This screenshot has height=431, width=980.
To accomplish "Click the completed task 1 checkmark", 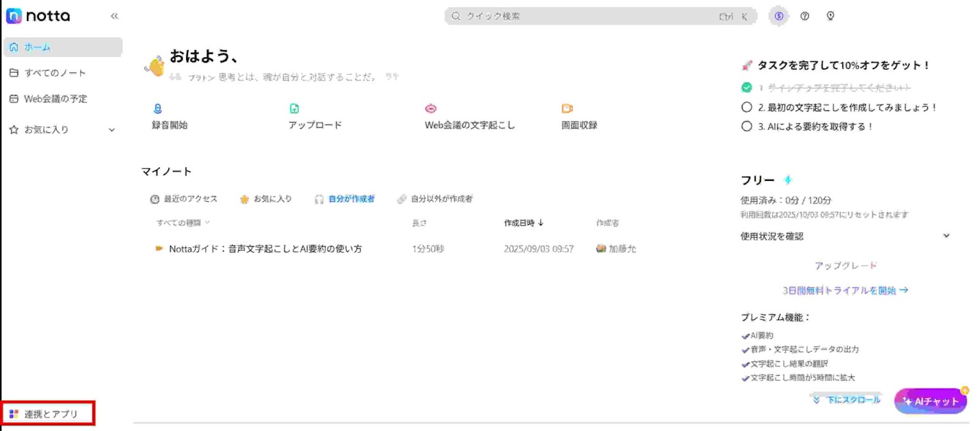I will click(747, 88).
